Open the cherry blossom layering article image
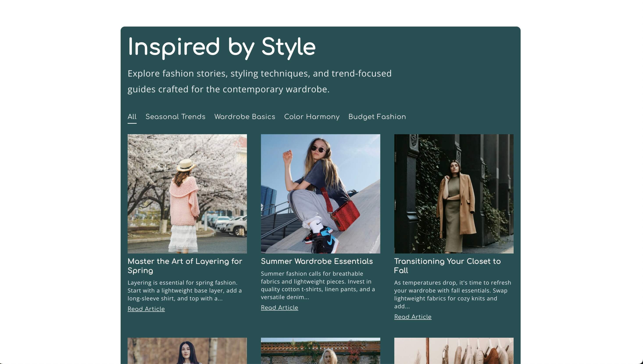This screenshot has height=364, width=643. click(187, 194)
